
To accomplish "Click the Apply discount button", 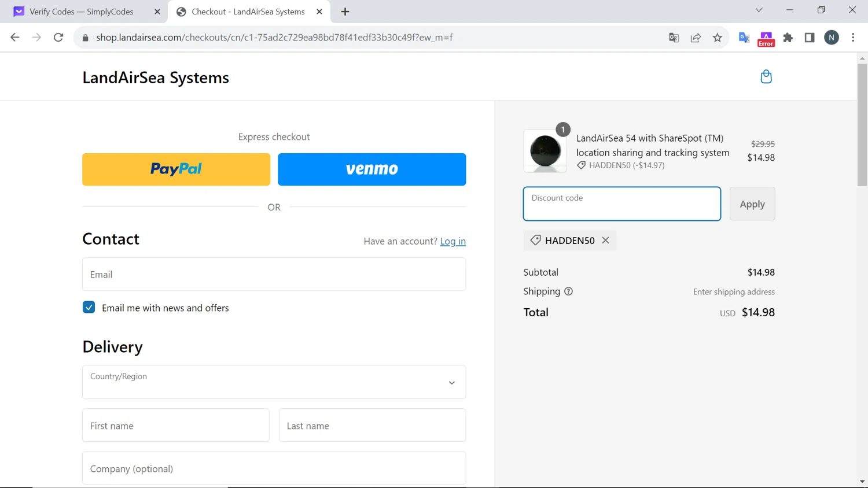I will point(752,204).
